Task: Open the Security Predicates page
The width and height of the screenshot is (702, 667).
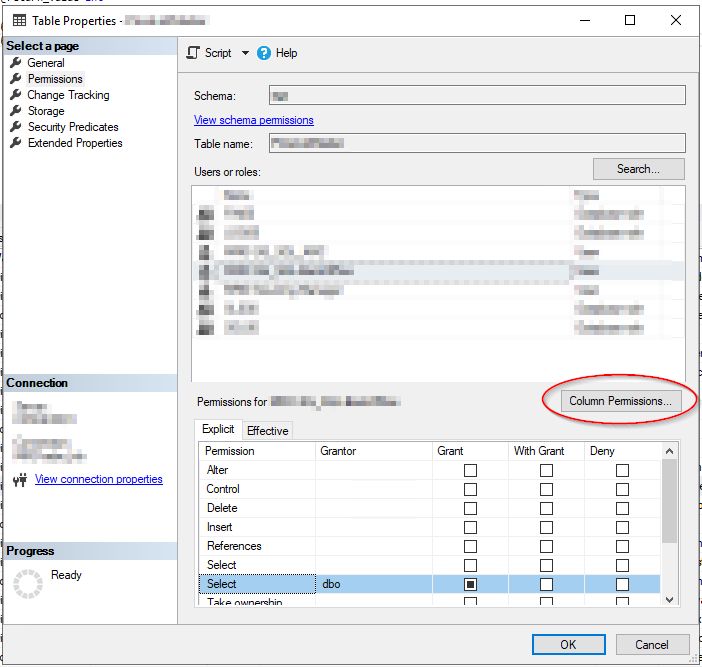Action: [x=73, y=127]
